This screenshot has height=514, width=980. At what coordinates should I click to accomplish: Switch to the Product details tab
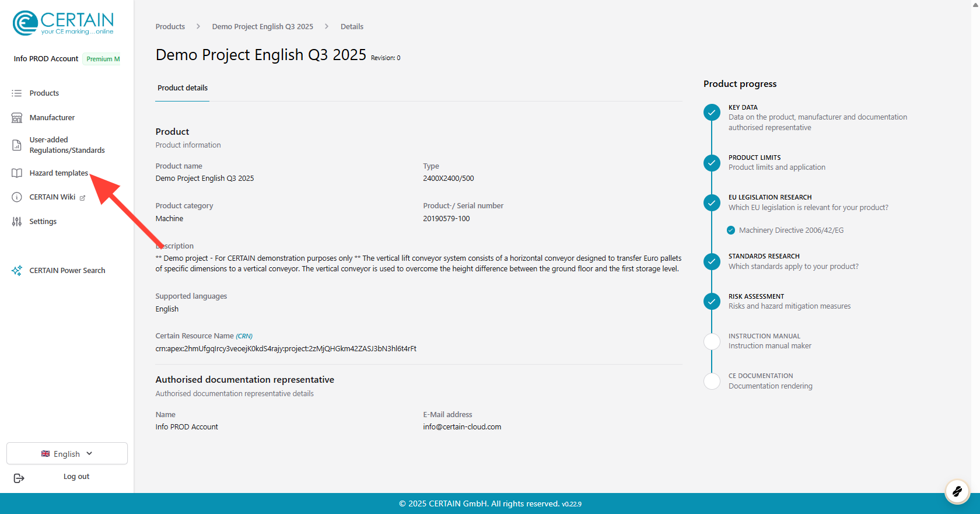183,88
